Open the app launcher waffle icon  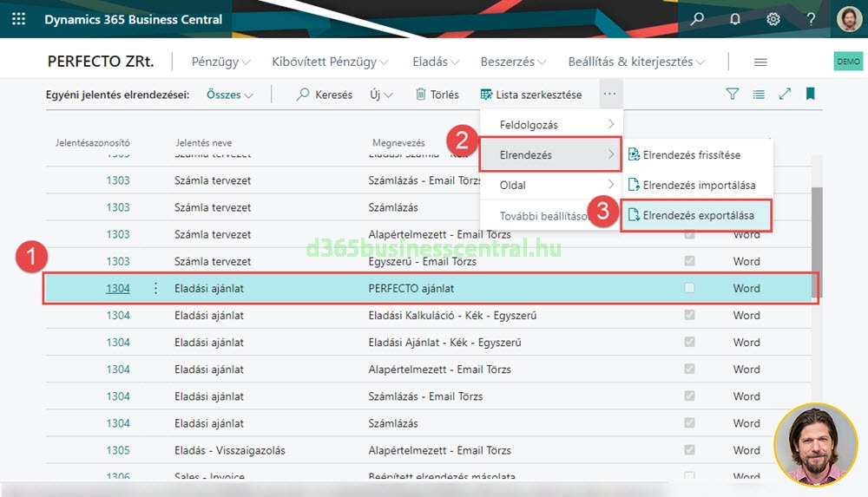19,19
